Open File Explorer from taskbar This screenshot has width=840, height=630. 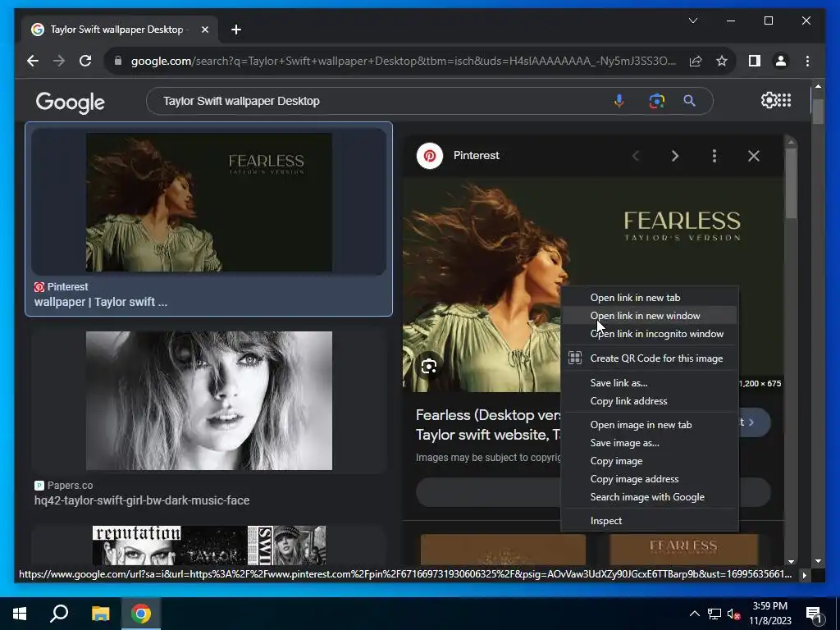[x=100, y=614]
